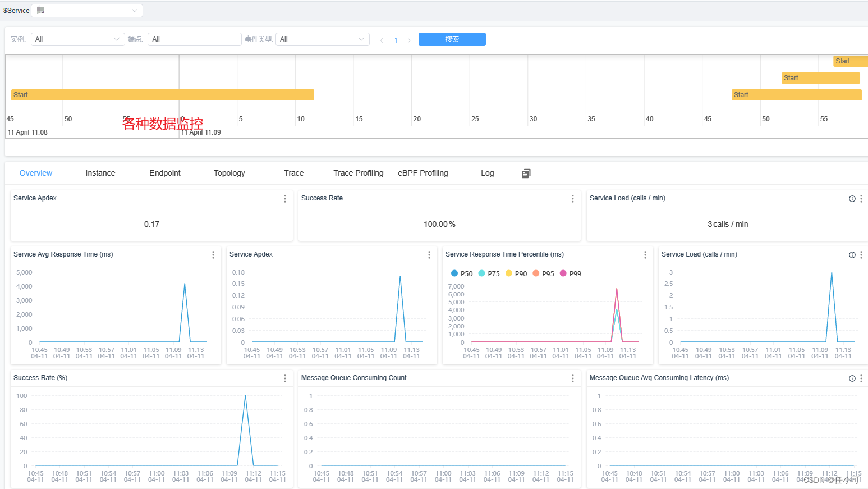
Task: Switch to the Trace Profiling tab
Action: tap(358, 173)
